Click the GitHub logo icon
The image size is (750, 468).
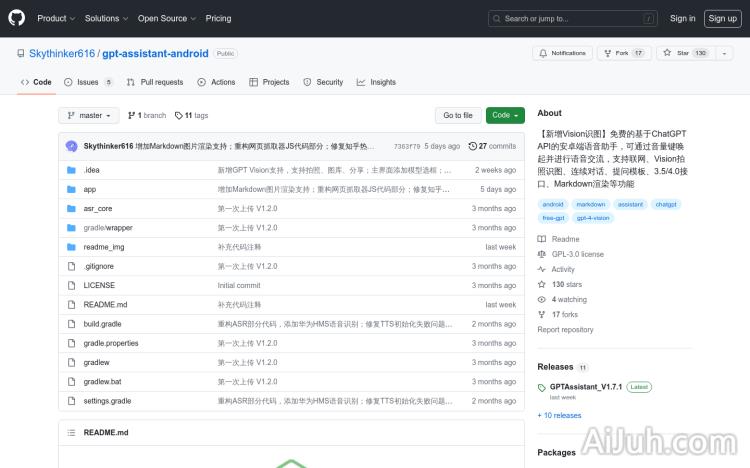pyautogui.click(x=17, y=18)
